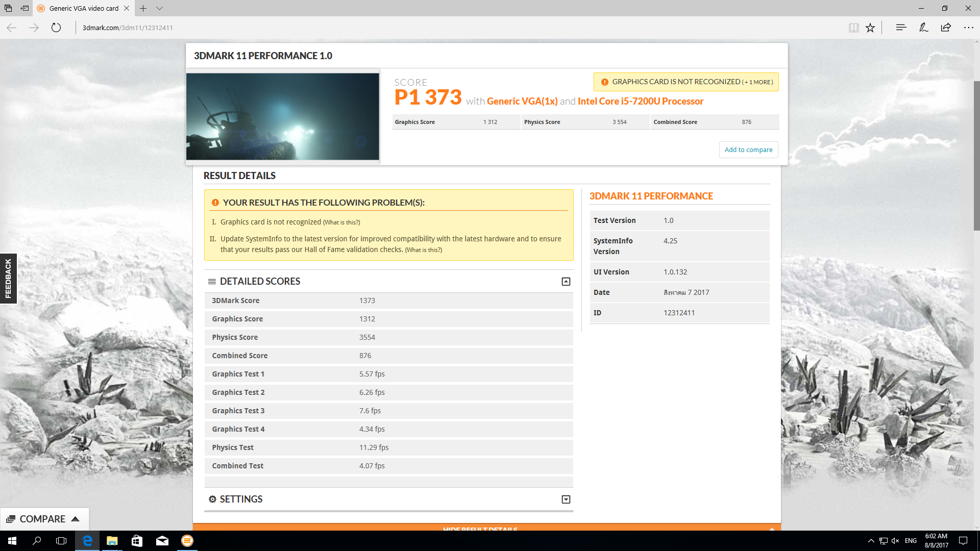Open the Hub sidebar
Viewport: 980px width, 551px height.
click(901, 28)
